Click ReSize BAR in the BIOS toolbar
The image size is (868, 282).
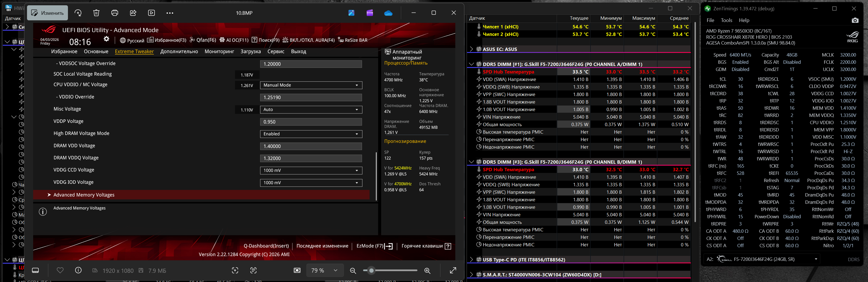[353, 40]
